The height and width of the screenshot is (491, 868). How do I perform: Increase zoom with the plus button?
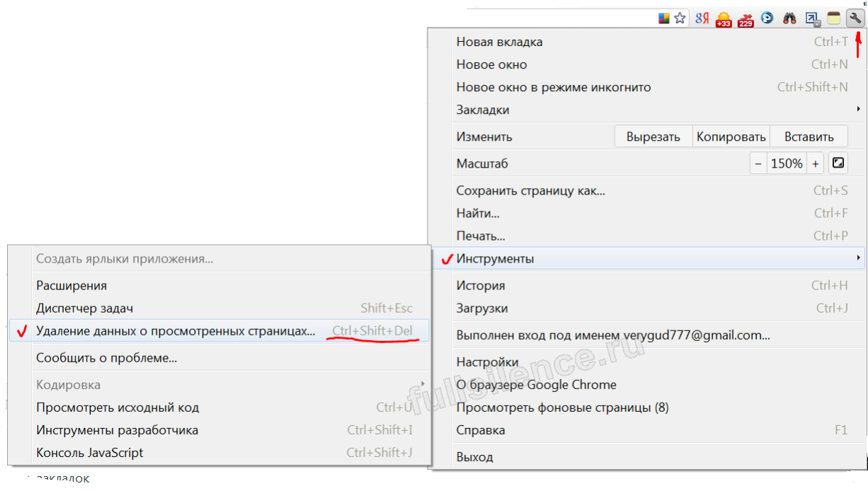pyautogui.click(x=816, y=163)
